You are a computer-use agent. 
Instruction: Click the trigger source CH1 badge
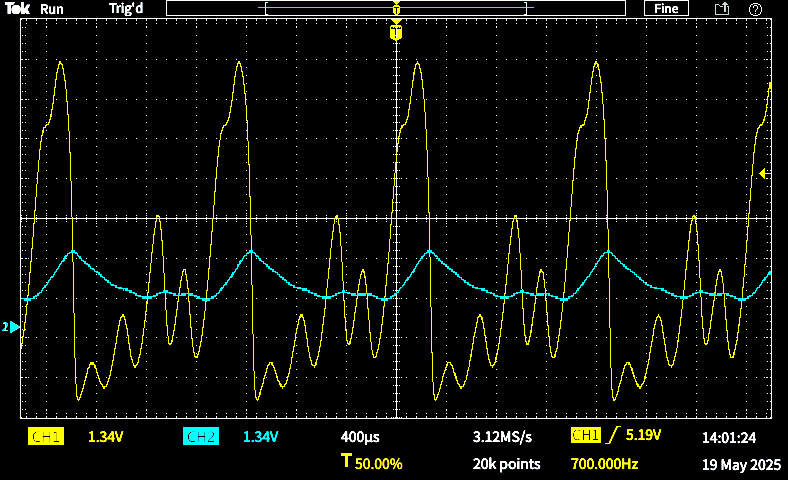point(584,436)
